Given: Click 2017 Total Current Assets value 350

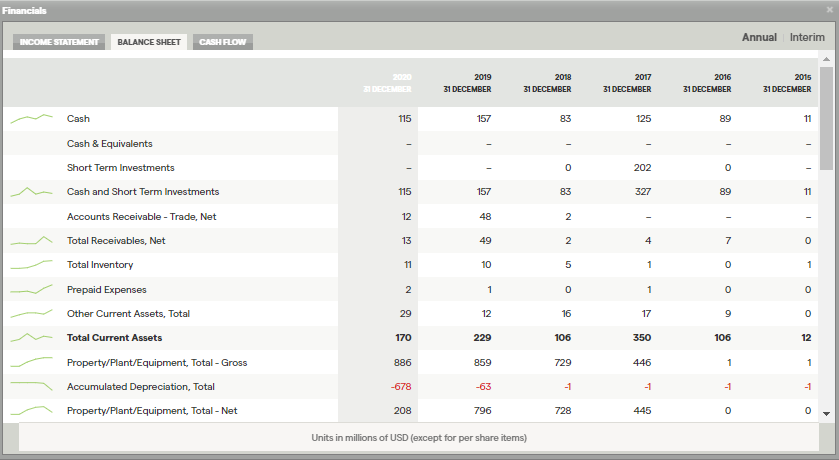Looking at the screenshot, I should coord(642,338).
